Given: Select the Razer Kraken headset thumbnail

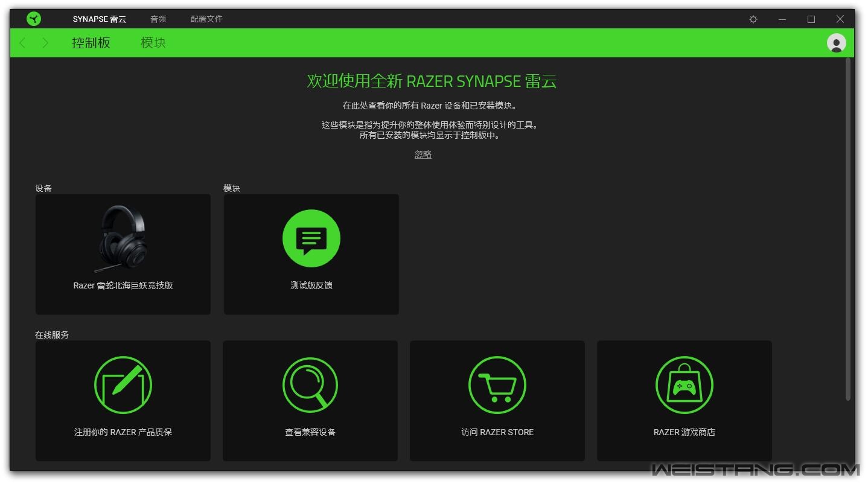Looking at the screenshot, I should click(x=123, y=240).
